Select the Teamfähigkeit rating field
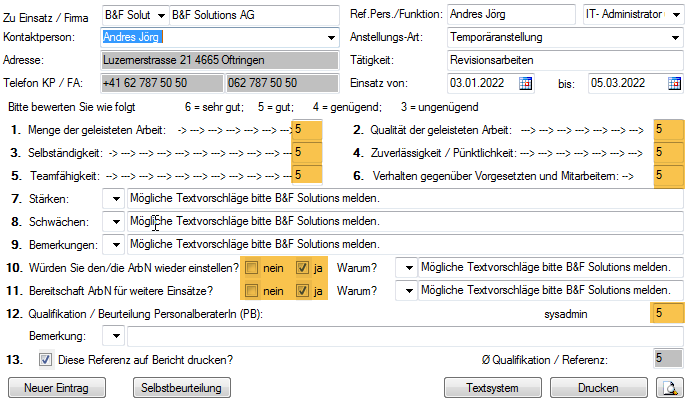 click(x=307, y=175)
